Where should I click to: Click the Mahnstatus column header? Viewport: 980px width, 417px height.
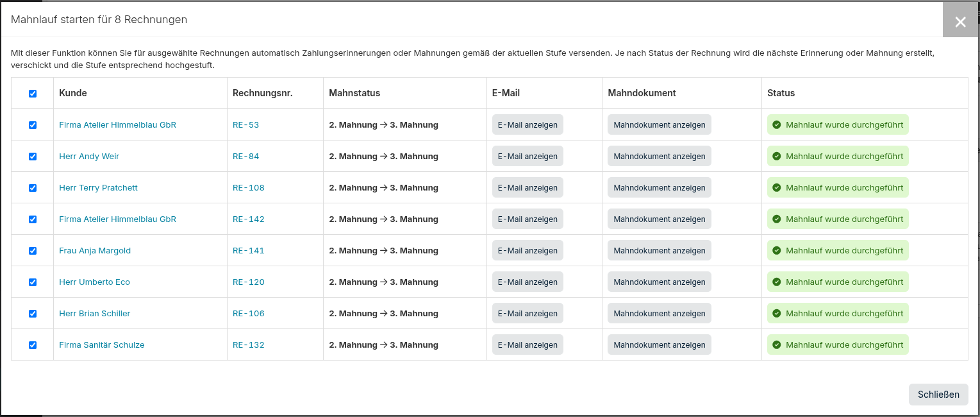354,93
